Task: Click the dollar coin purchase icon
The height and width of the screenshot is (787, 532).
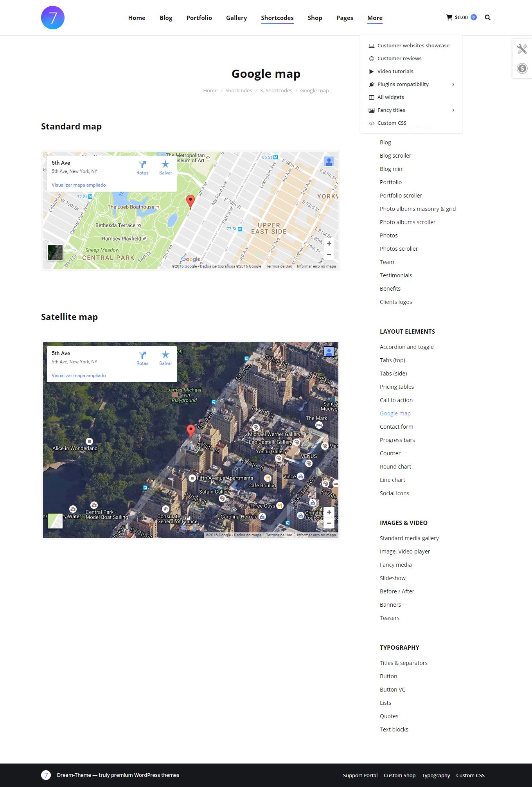Action: (x=522, y=68)
